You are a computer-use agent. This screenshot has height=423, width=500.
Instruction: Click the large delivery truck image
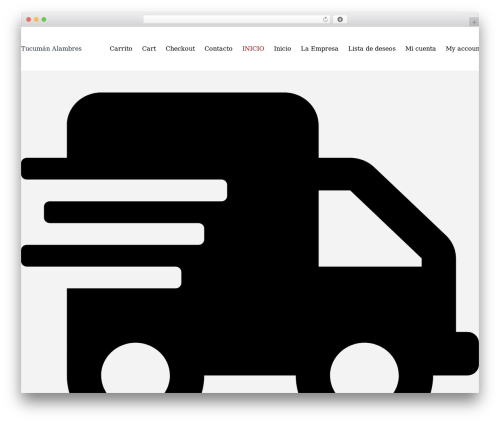(x=250, y=242)
